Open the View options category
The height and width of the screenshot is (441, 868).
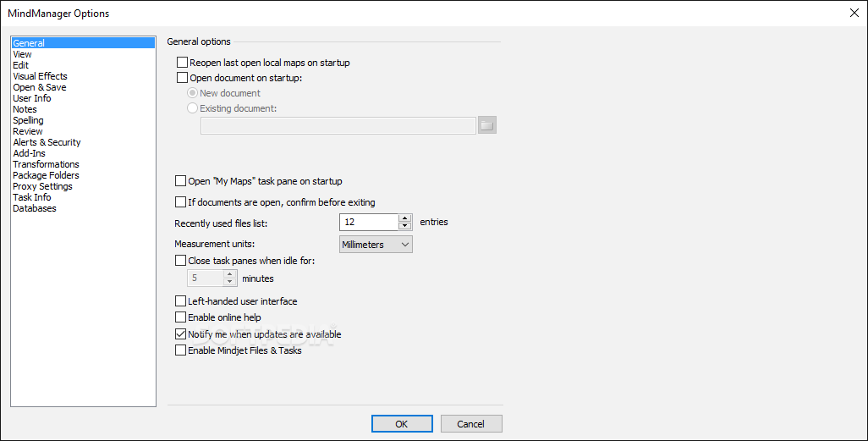coord(84,53)
